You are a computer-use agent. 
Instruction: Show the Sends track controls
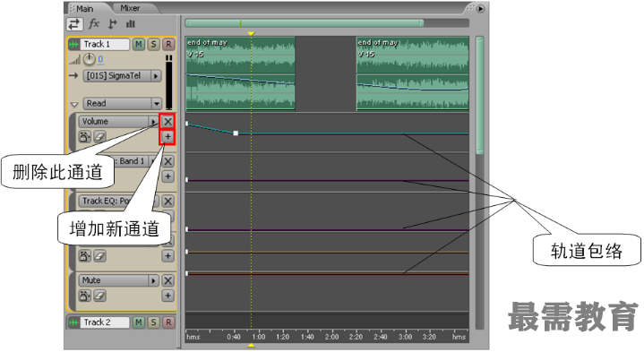[x=113, y=24]
